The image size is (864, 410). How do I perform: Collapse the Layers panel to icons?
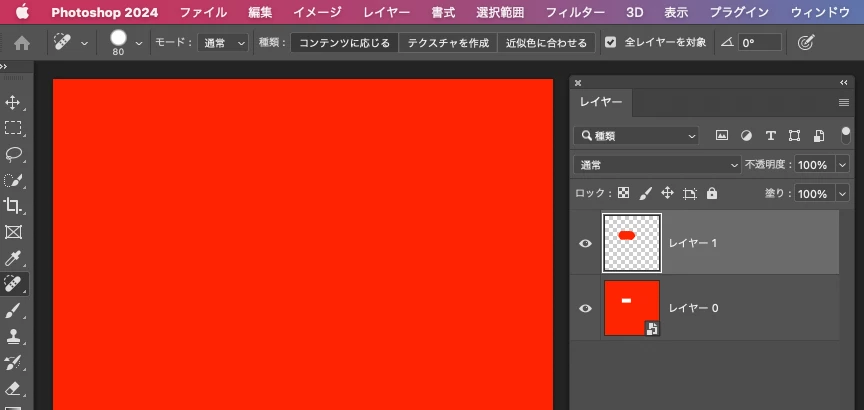(x=844, y=83)
